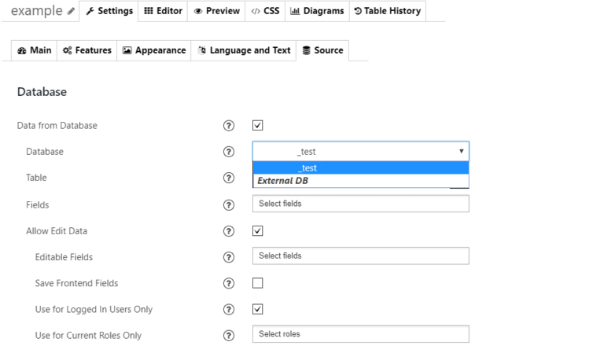604x364 pixels.
Task: Click help icon beside Allow Edit Data
Action: pos(229,231)
